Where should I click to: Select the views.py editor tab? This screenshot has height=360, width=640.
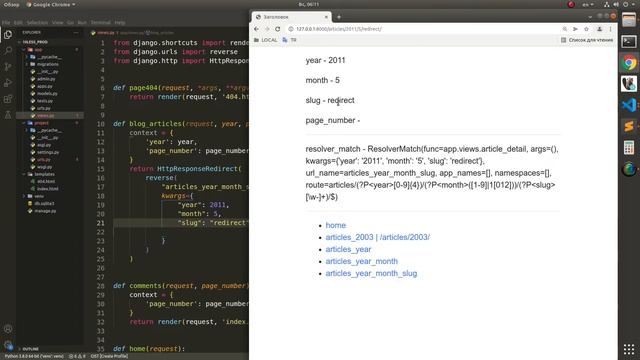tap(104, 33)
